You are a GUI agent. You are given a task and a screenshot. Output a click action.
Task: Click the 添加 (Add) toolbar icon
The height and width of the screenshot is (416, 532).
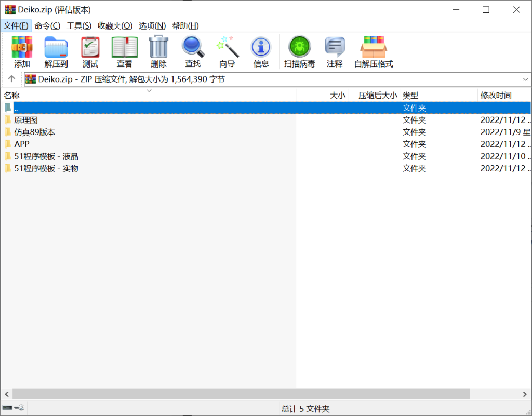(21, 49)
